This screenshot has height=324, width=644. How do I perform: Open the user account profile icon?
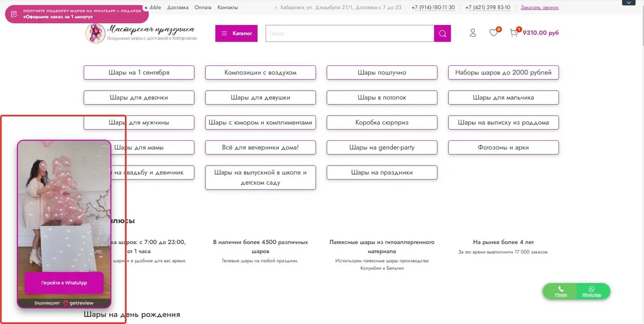472,33
